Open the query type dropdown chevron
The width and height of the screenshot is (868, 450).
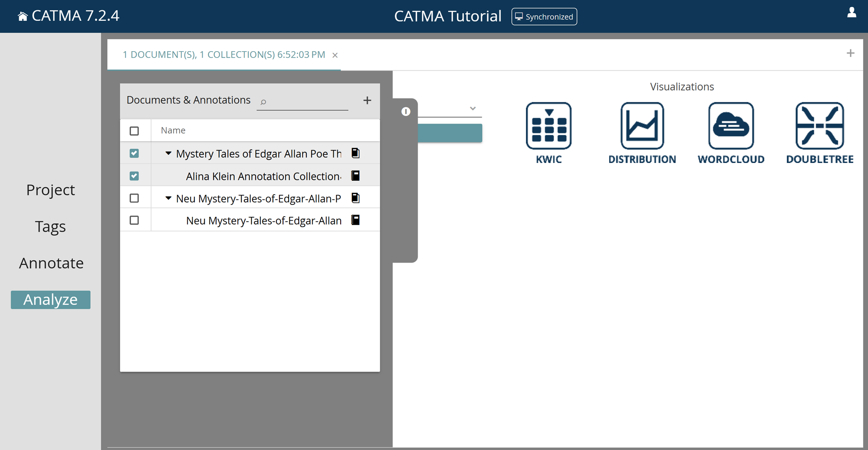tap(473, 108)
